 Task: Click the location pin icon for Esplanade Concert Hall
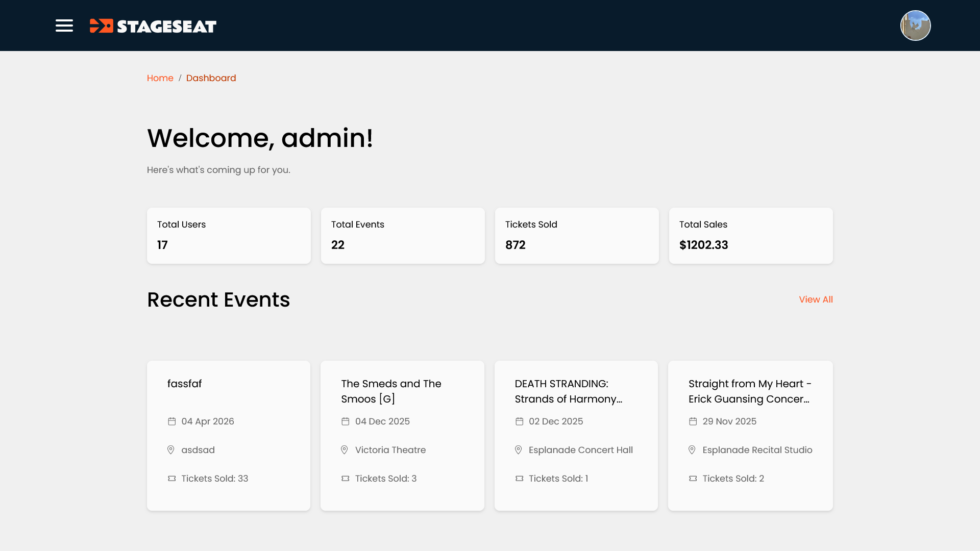click(519, 450)
